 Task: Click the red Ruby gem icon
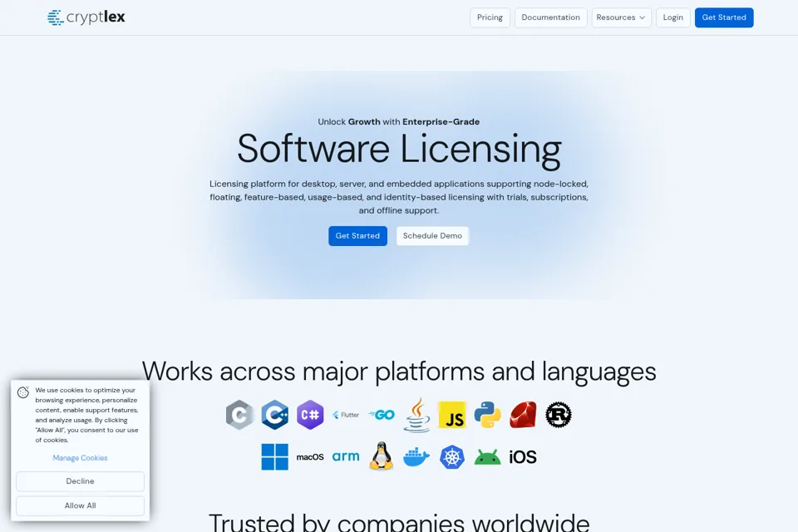pos(523,415)
